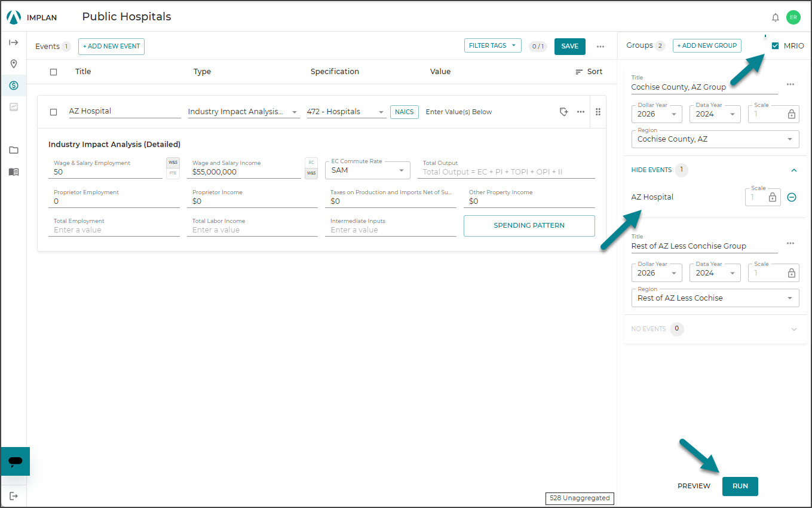Screen dimensions: 812x508
Task: Open the Results chart icon in sidebar
Action: point(14,107)
